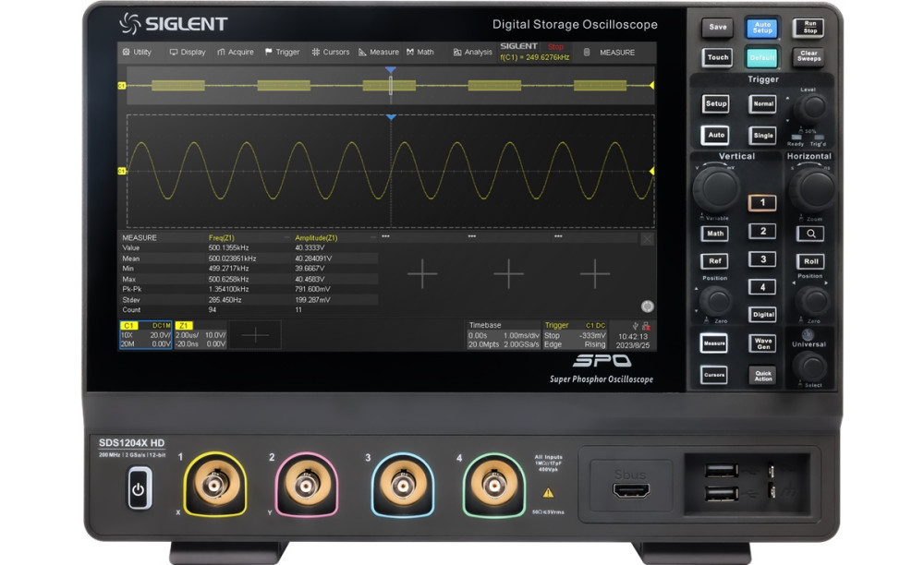924x565 pixels.
Task: Click the trigger Level knob
Action: click(x=812, y=107)
